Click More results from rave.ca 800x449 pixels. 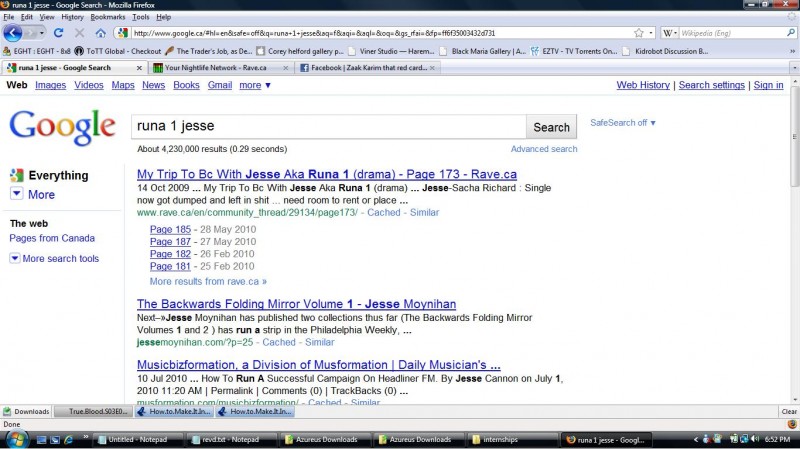pos(208,281)
